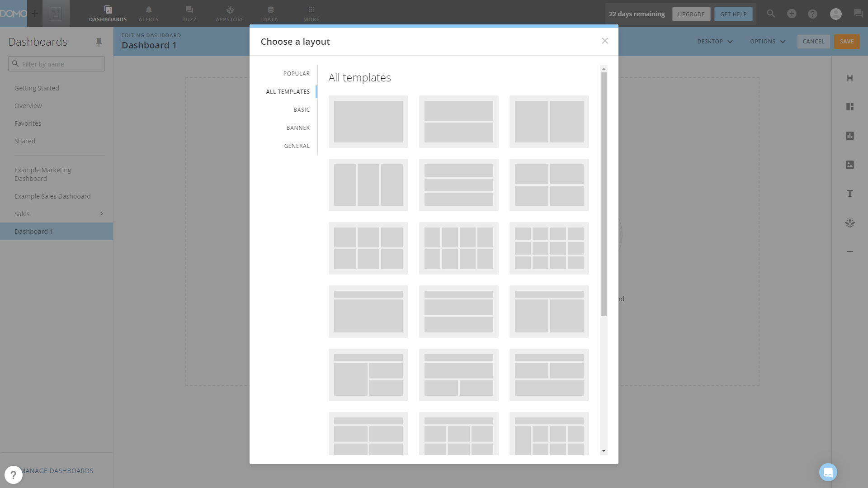
Task: Switch to the Banner templates tab
Action: [298, 128]
